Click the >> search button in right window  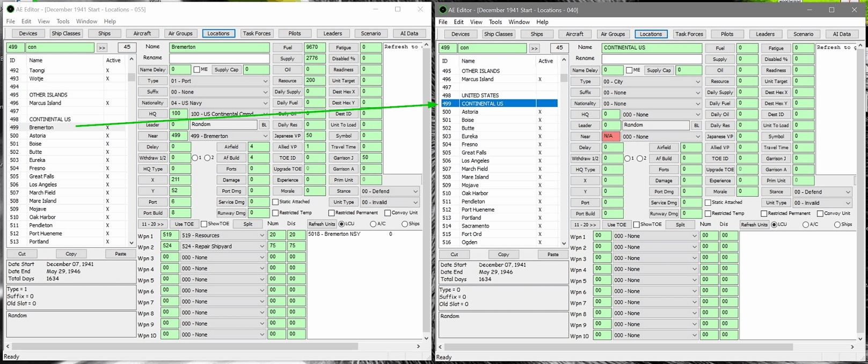point(534,48)
